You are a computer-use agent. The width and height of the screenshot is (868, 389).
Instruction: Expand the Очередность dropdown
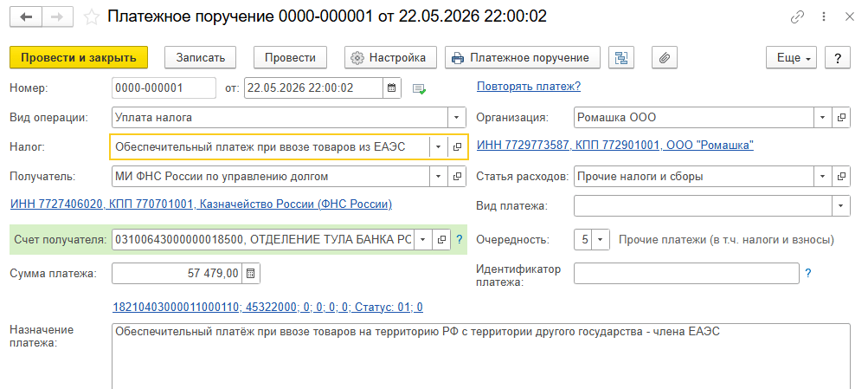tap(601, 240)
